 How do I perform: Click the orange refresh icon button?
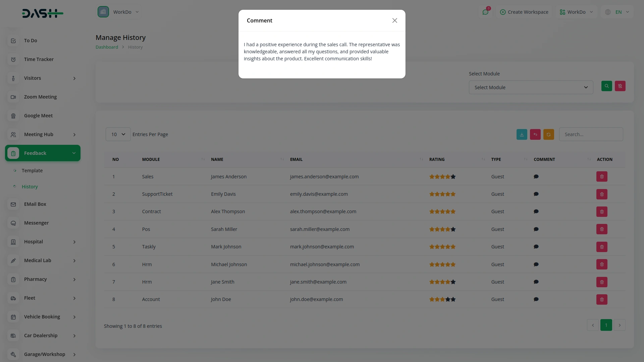click(x=548, y=134)
